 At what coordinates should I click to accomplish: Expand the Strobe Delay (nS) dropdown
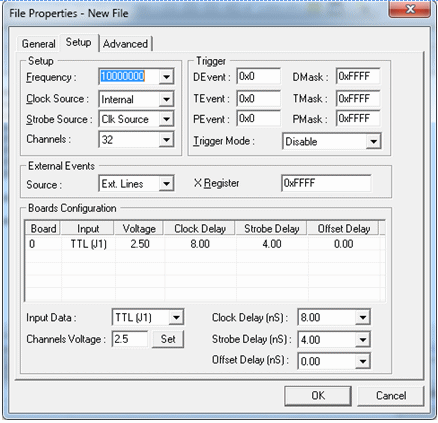click(362, 340)
